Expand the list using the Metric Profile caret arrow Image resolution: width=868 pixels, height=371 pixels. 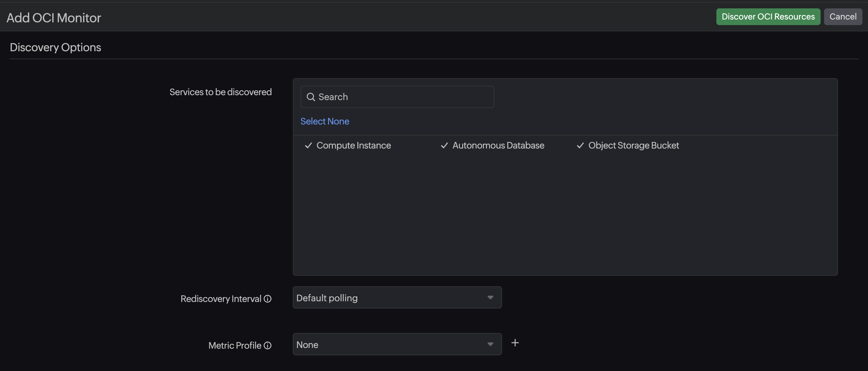[490, 344]
